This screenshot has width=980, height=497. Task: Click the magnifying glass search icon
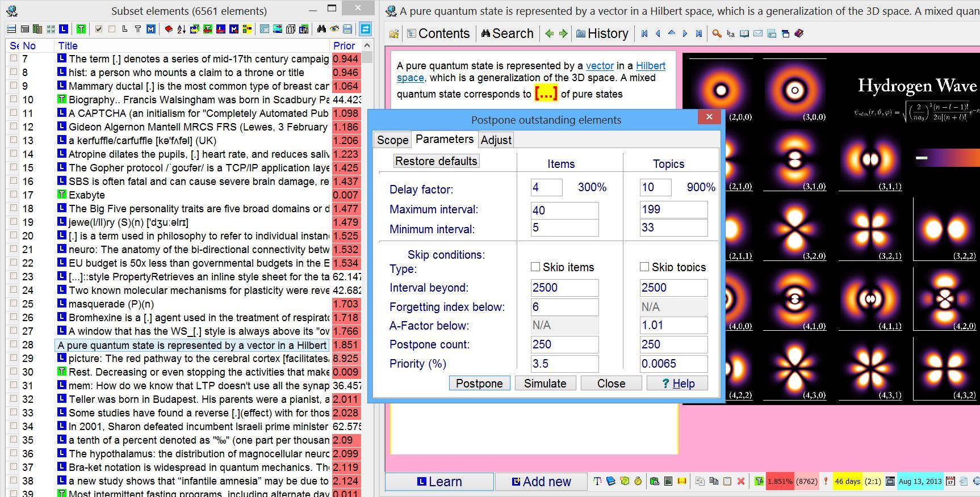pos(717,33)
